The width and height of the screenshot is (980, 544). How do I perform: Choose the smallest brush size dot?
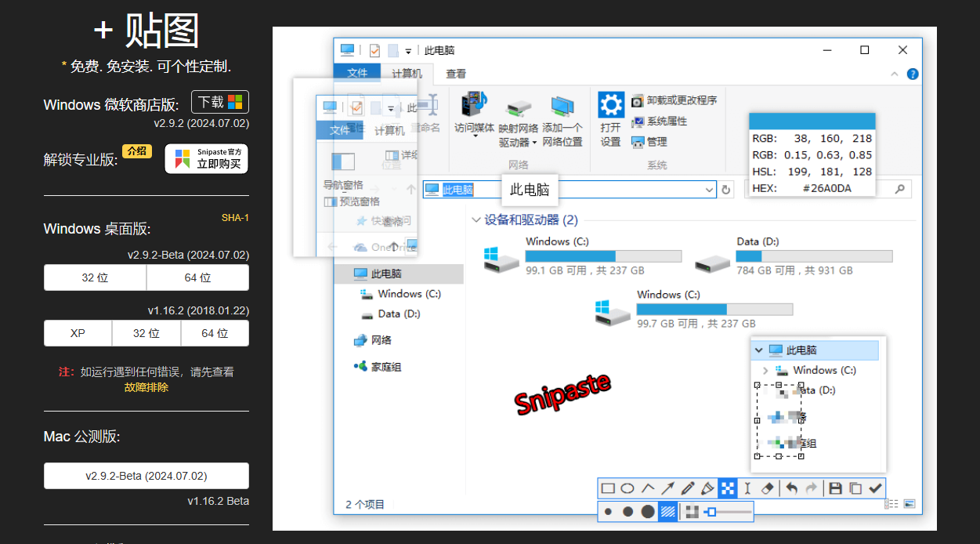coord(608,512)
